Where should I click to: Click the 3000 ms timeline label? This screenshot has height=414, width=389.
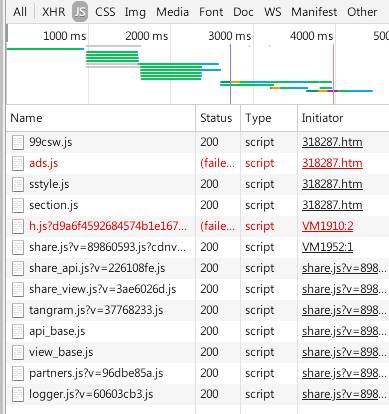(x=230, y=36)
